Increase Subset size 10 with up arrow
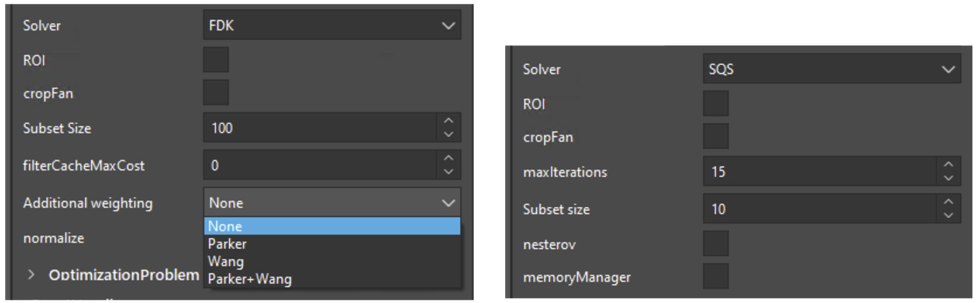The width and height of the screenshot is (980, 303). click(948, 201)
